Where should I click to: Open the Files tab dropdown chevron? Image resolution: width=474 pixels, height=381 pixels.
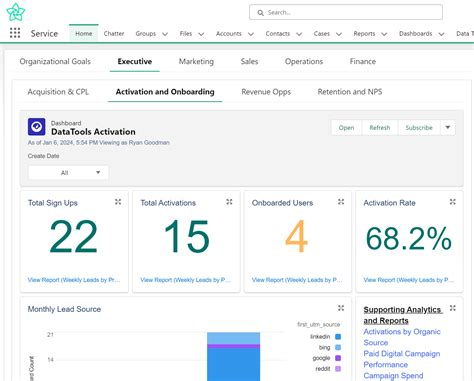[x=201, y=34]
